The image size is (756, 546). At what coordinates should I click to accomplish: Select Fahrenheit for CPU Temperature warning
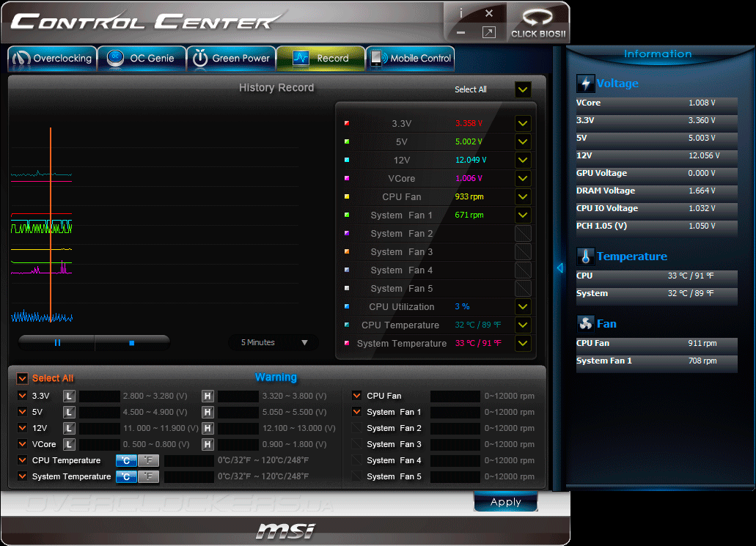click(149, 460)
